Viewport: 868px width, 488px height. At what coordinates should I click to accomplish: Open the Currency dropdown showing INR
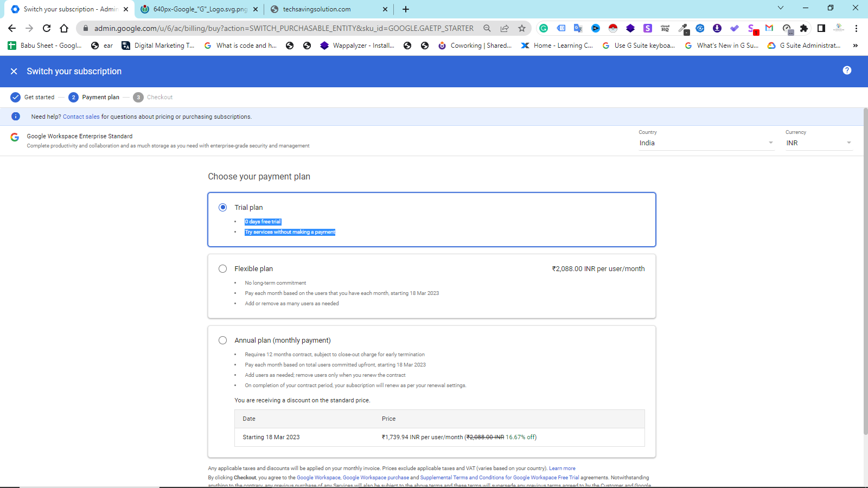819,143
